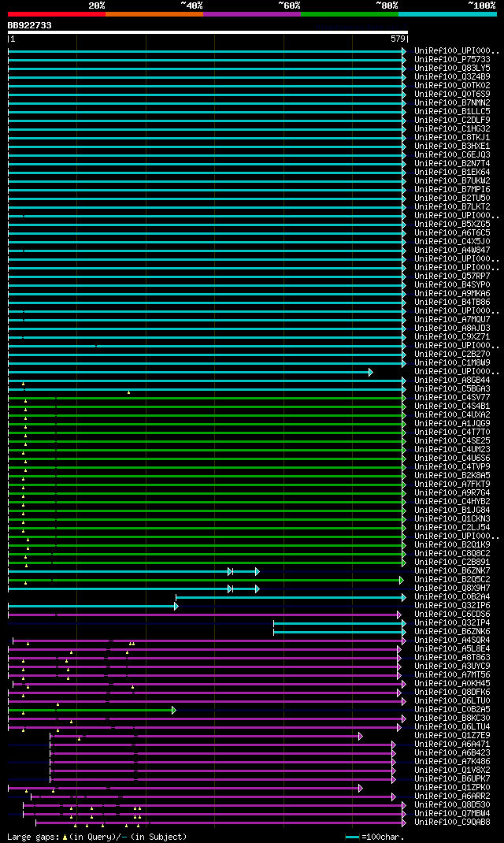504x843 pixels.
Task: Open hit UniRef100_A1JQG9
Action: pyautogui.click(x=452, y=424)
